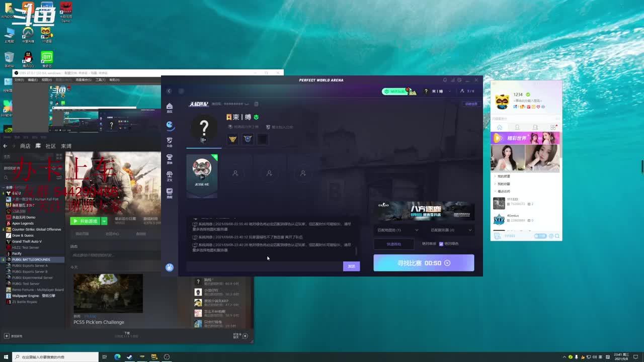Open the 精彩世界 banner in YY window

[525, 138]
